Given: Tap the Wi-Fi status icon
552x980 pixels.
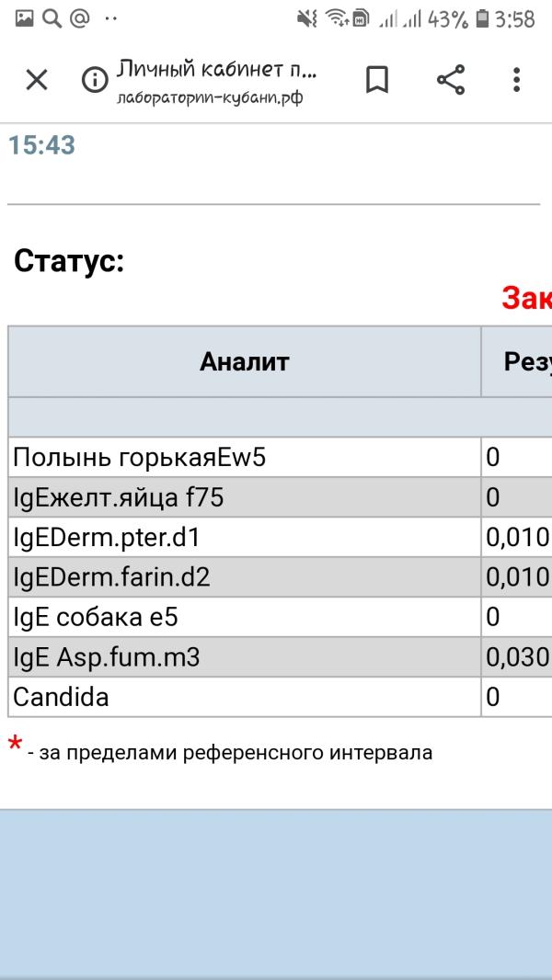Looking at the screenshot, I should (337, 19).
